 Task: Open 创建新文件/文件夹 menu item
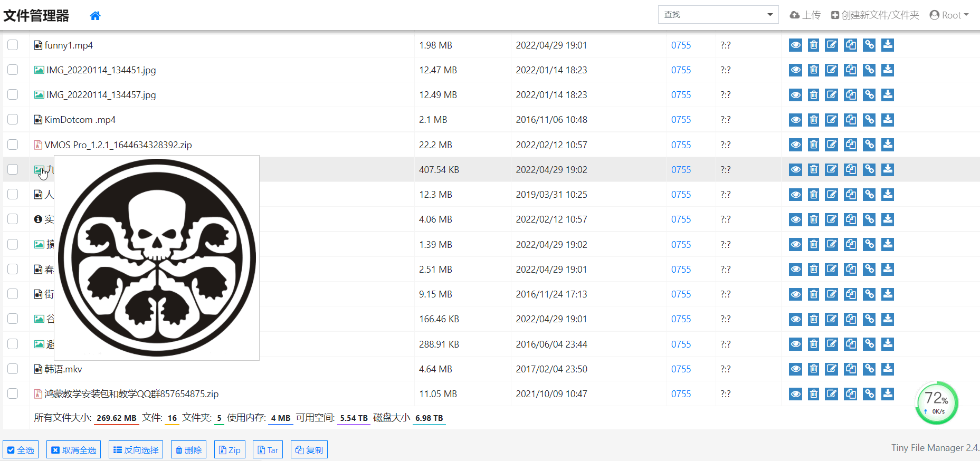(x=875, y=15)
